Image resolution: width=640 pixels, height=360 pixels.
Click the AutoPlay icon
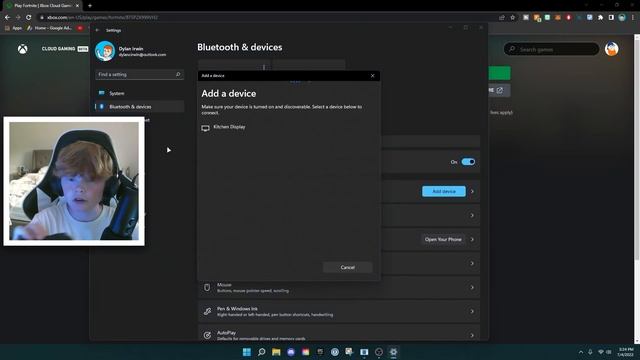207,335
